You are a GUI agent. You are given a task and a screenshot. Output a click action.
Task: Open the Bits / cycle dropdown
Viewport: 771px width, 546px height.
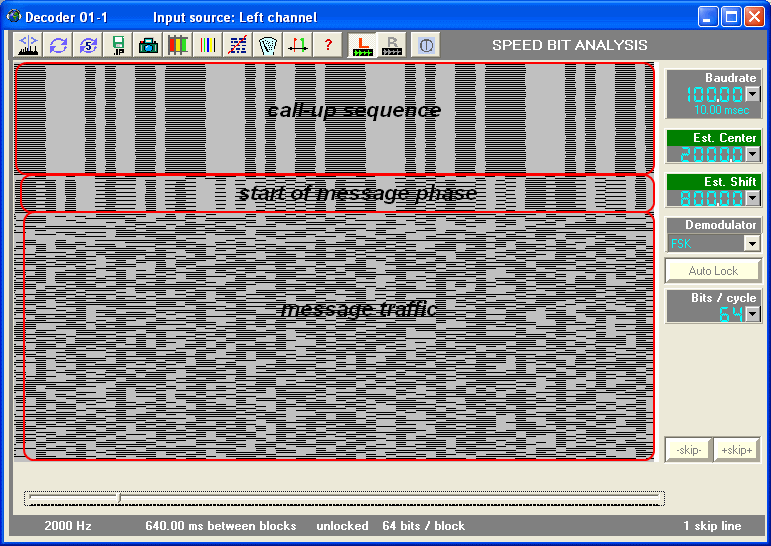(752, 314)
